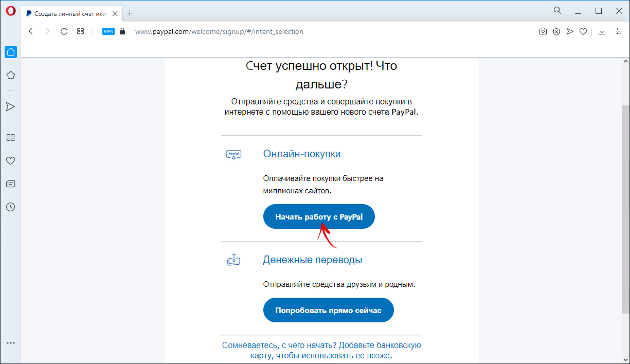The height and width of the screenshot is (364, 630).
Task: Search tabs with magnifier icon
Action: pos(557,10)
